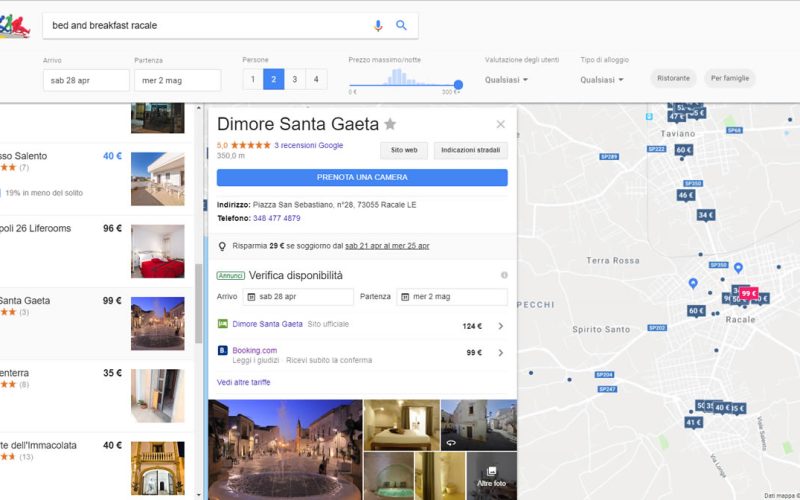Open Valutazione degli utenti Qualsiasi dropdown
This screenshot has height=500, width=800.
506,80
